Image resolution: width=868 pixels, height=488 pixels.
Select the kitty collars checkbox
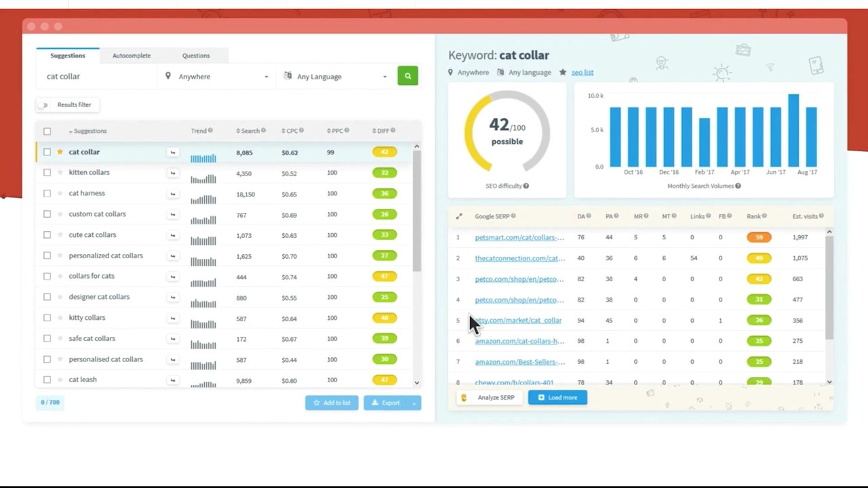47,318
